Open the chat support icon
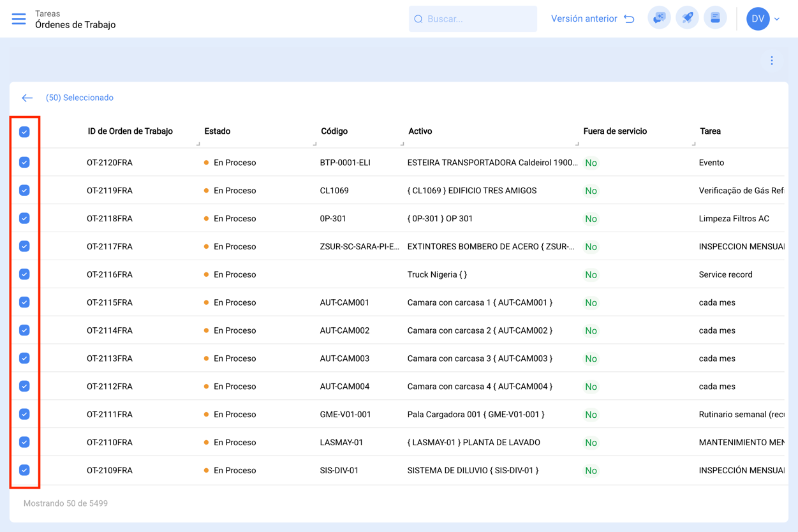The image size is (798, 532). (x=659, y=18)
